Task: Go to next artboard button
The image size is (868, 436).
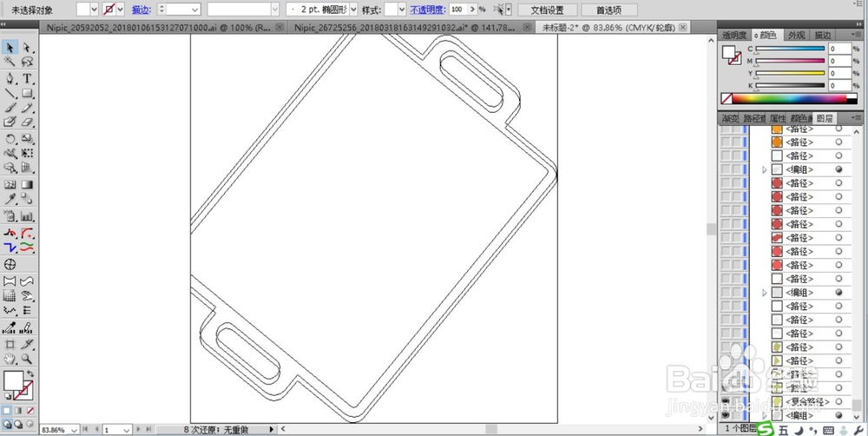Action: (140, 429)
